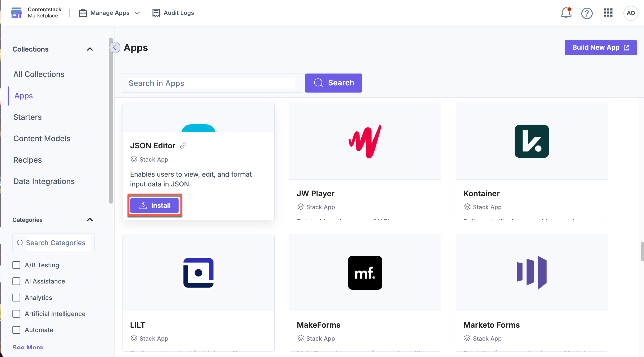Click the Manage Apps briefcase icon
Image resolution: width=644 pixels, height=357 pixels.
(x=83, y=13)
